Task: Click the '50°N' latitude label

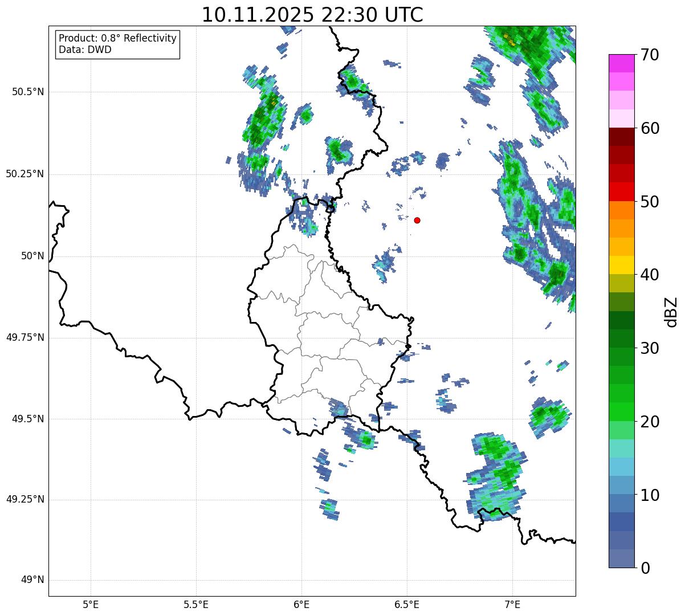Action: tap(32, 256)
